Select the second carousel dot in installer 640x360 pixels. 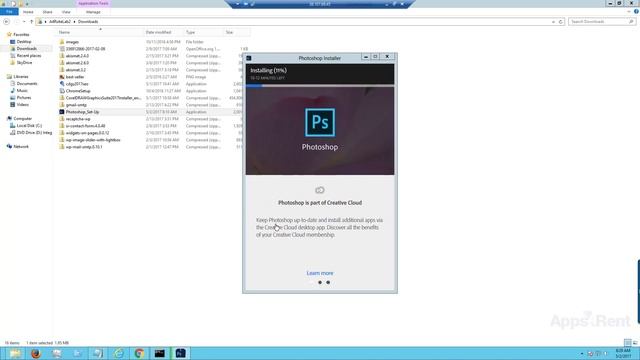320,282
